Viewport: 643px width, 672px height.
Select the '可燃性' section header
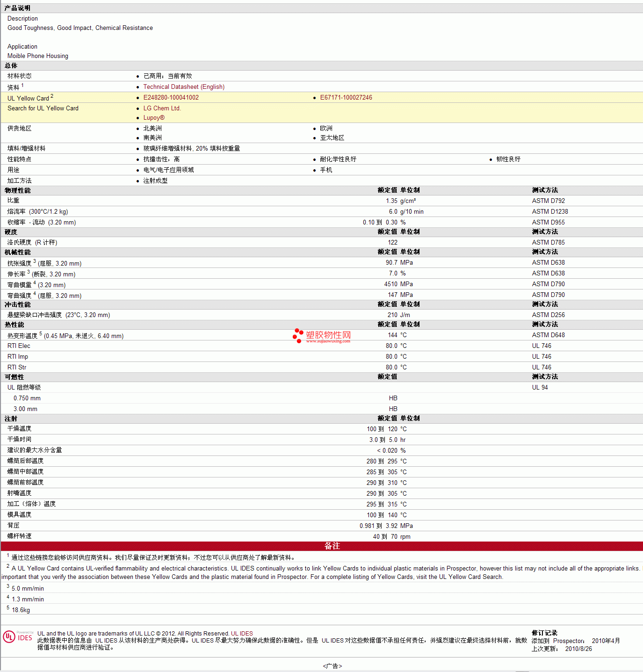pos(14,377)
